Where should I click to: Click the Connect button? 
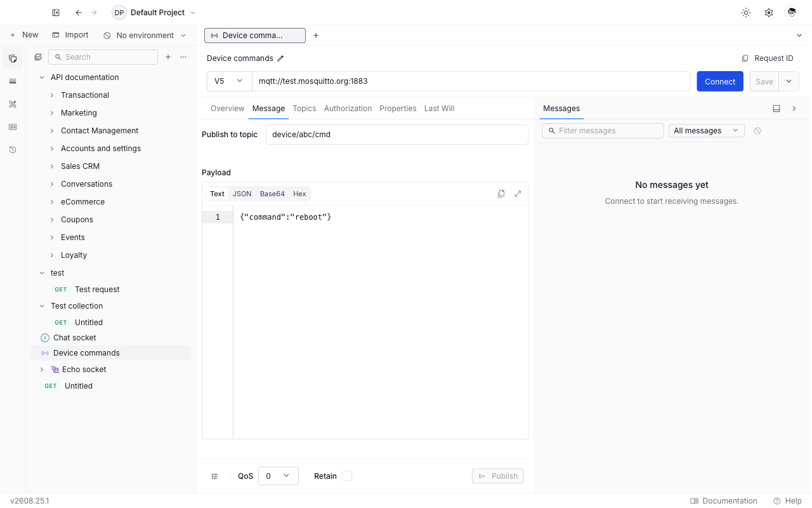click(720, 81)
